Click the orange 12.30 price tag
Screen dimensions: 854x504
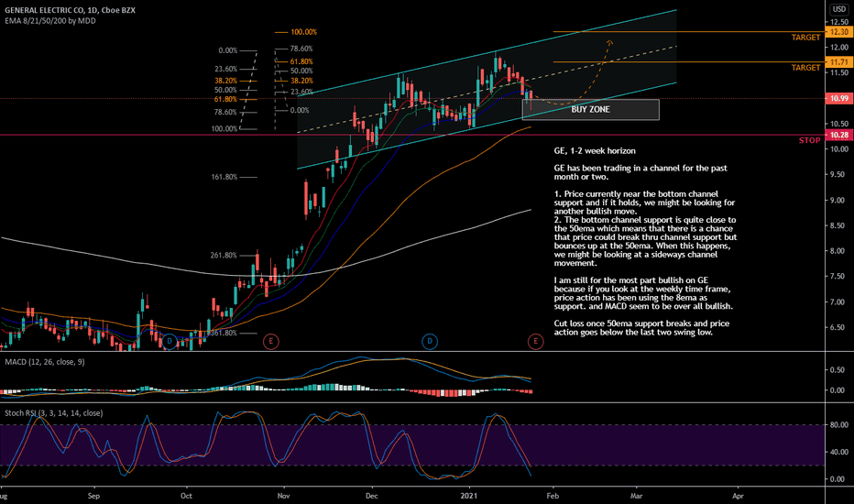click(x=838, y=32)
